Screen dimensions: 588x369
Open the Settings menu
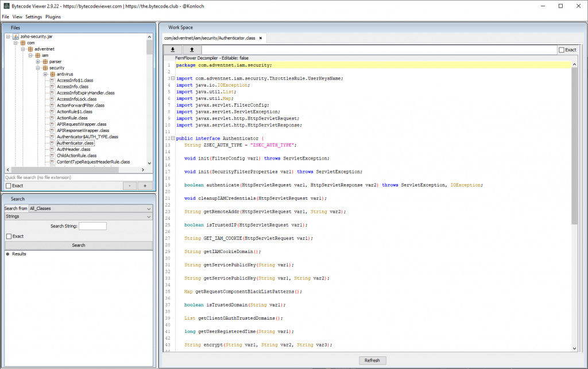click(x=33, y=17)
